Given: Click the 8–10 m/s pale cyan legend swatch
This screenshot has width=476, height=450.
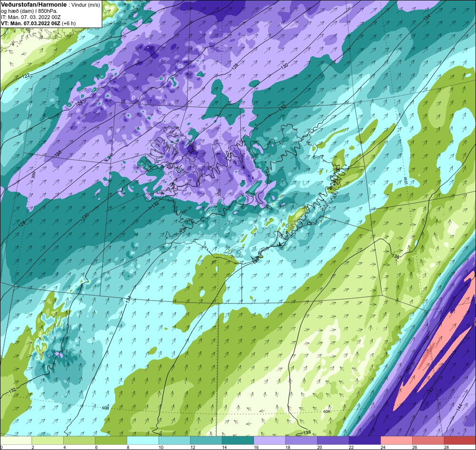Looking at the screenshot, I should [x=143, y=440].
